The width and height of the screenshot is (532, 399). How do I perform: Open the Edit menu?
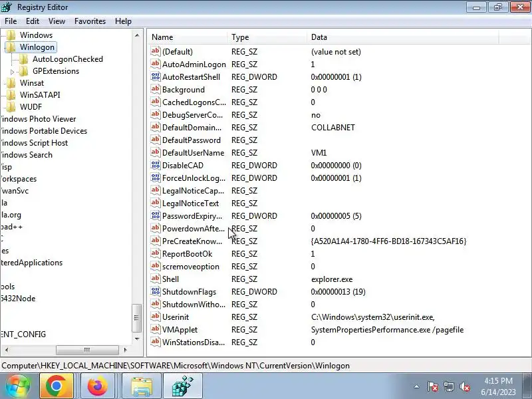click(x=32, y=21)
